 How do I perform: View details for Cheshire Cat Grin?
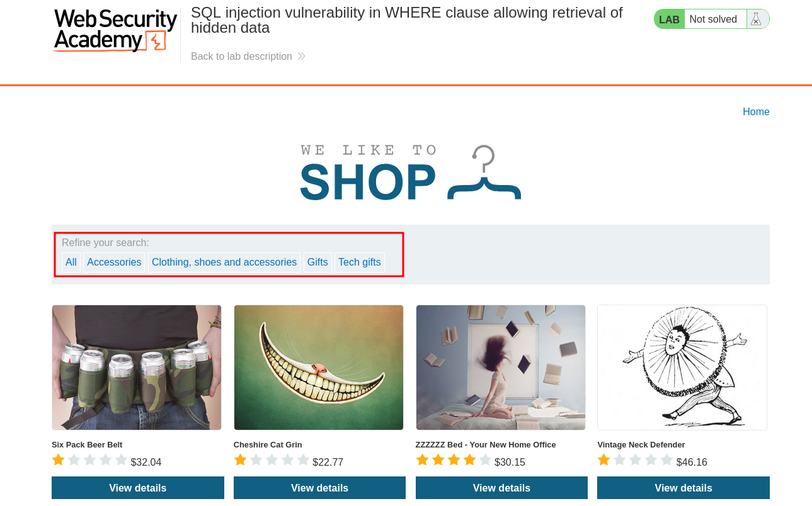(319, 488)
